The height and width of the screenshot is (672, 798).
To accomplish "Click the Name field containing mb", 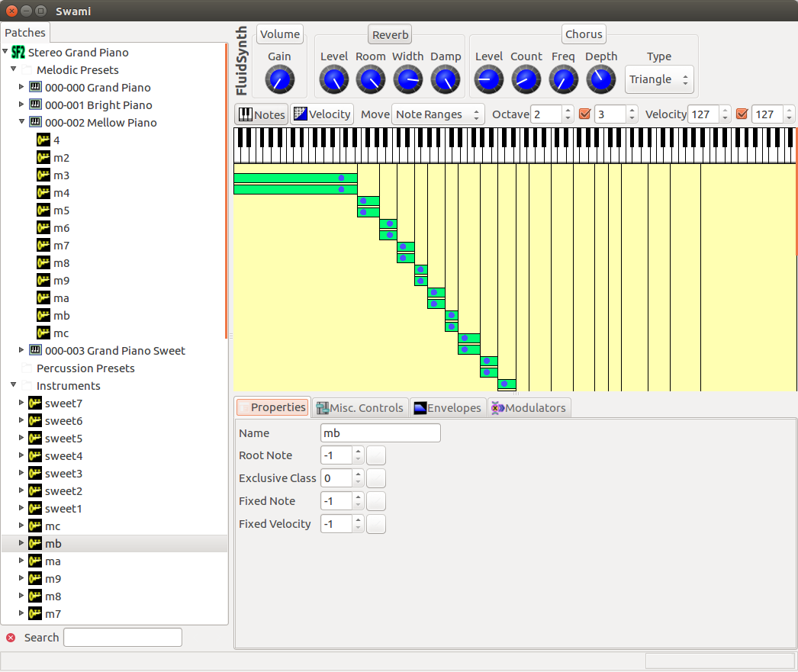I will pyautogui.click(x=380, y=433).
